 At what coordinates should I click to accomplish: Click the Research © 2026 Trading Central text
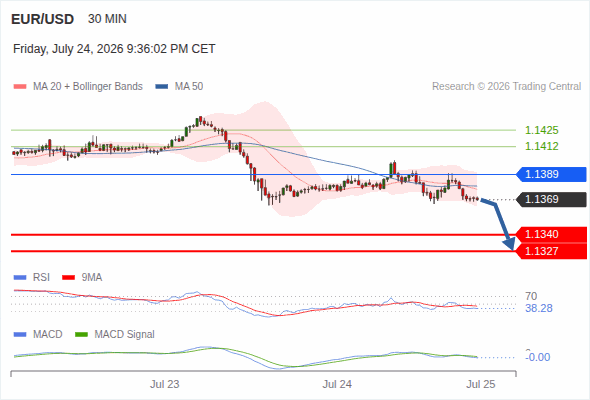click(x=506, y=87)
